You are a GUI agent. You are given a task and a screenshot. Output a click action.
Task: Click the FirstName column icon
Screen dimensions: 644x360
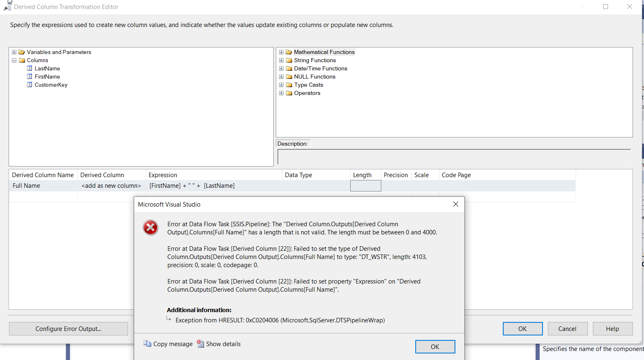[29, 76]
